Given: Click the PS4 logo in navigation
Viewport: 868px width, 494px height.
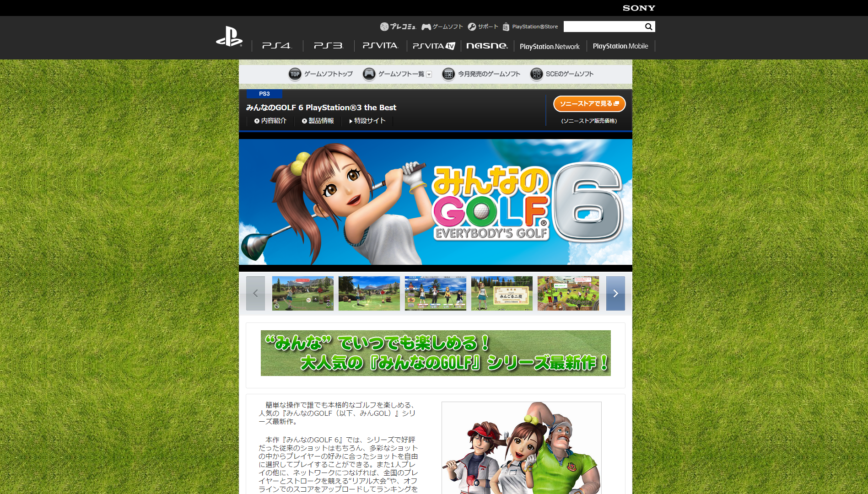Looking at the screenshot, I should [276, 46].
